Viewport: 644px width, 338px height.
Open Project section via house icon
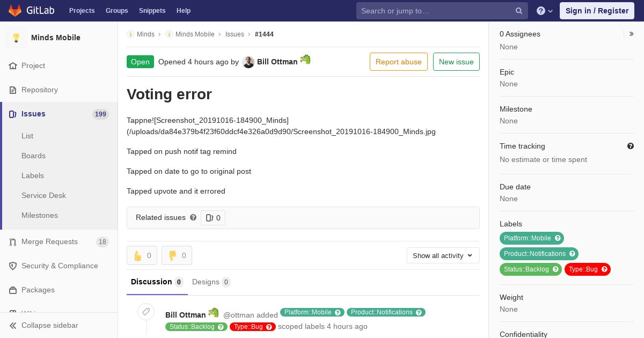pos(13,66)
